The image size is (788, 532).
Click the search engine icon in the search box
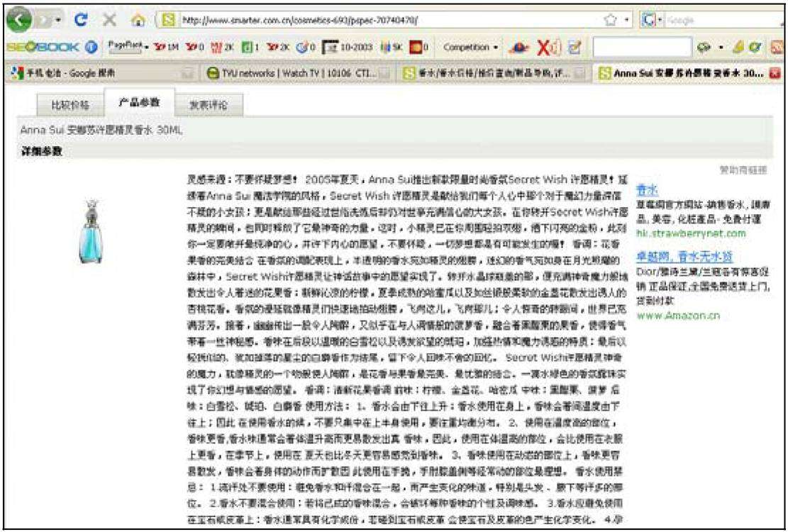[x=649, y=20]
